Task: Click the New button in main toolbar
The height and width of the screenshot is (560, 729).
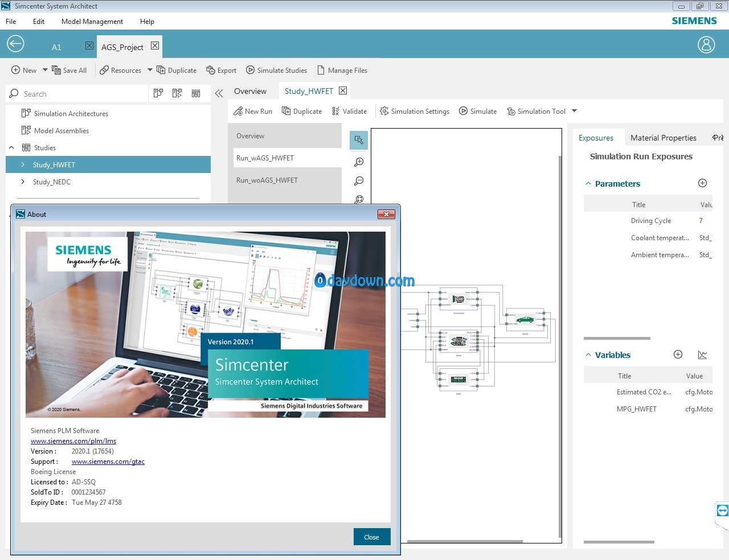Action: tap(24, 70)
